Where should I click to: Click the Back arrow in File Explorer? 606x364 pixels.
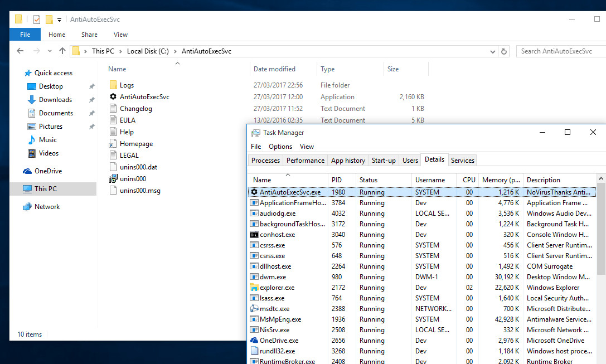click(20, 51)
